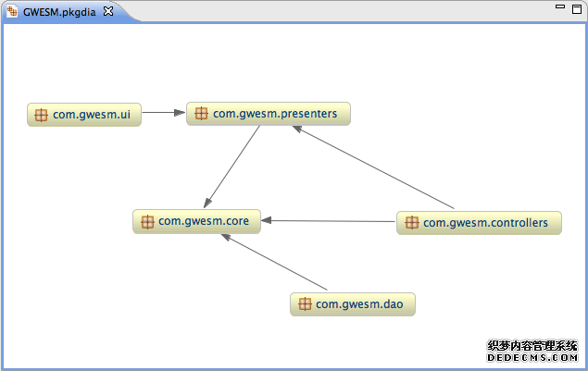Select the com.gwesm.core package node

197,221
